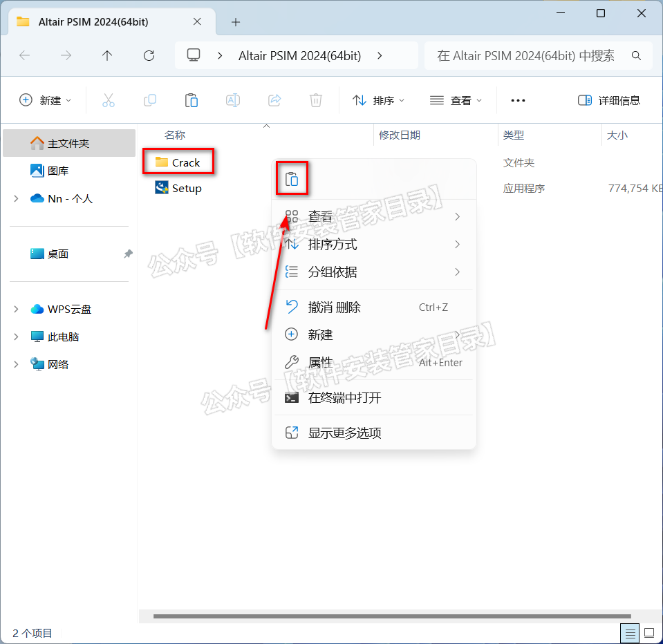The height and width of the screenshot is (644, 663).
Task: Click the cut scissors icon in the toolbar
Action: pos(109,101)
